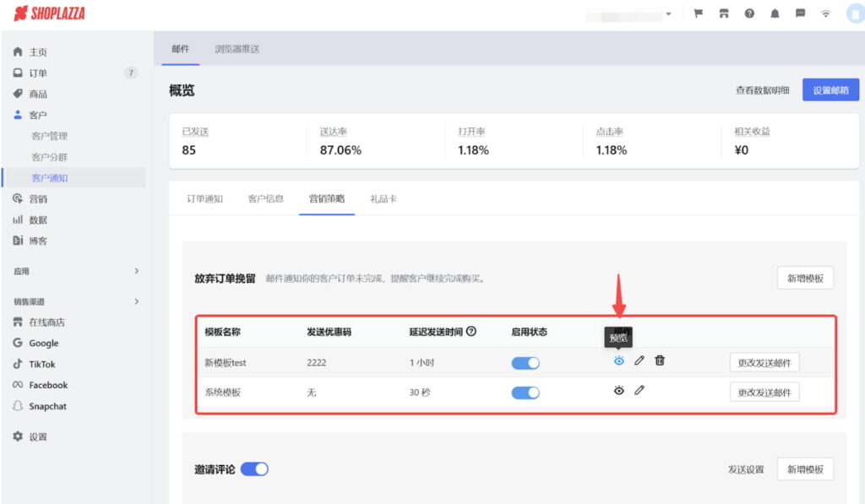Screen dimensions: 865x504
Task: Click the 已发送 value 85
Action: pos(188,150)
